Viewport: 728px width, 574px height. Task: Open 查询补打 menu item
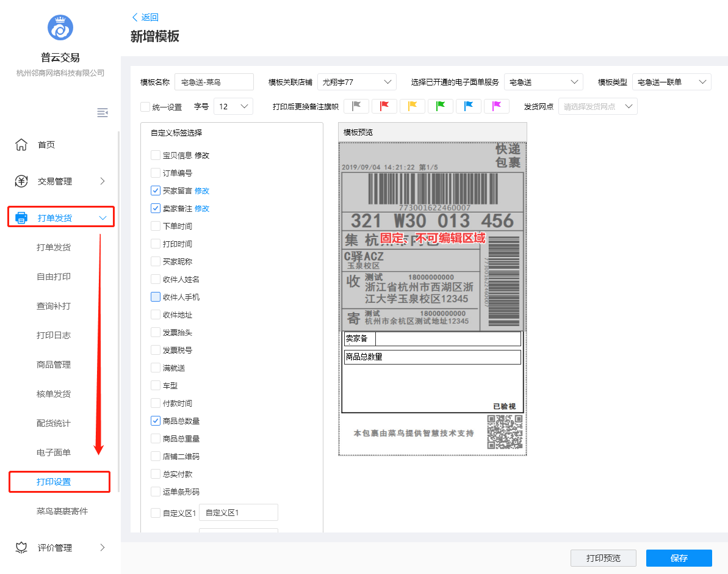pyautogui.click(x=54, y=306)
